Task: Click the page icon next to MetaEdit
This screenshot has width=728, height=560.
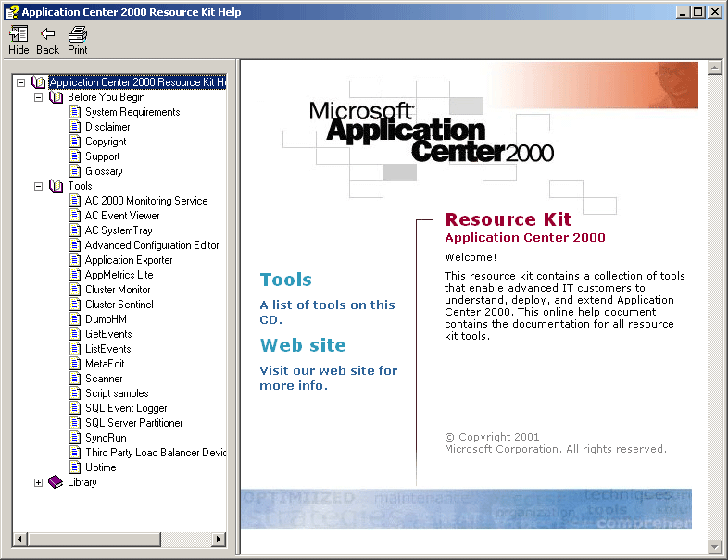Action: click(75, 364)
